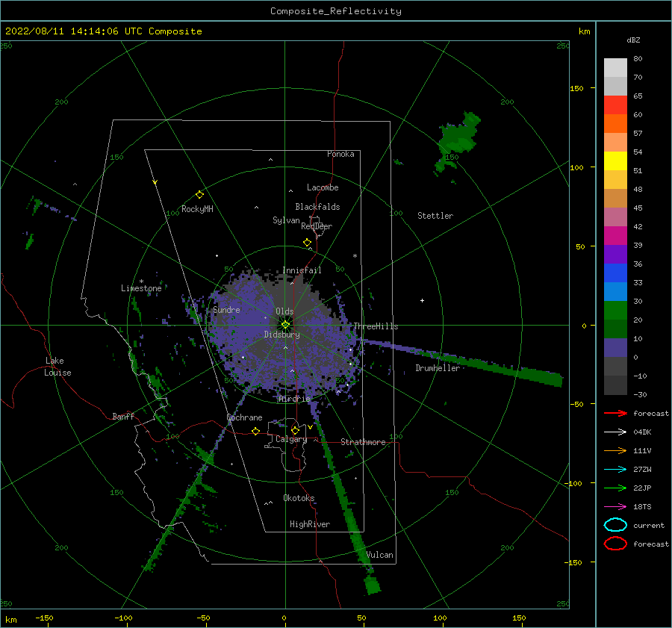Click the dBZ legend heading
This screenshot has width=672, height=628.
633,40
